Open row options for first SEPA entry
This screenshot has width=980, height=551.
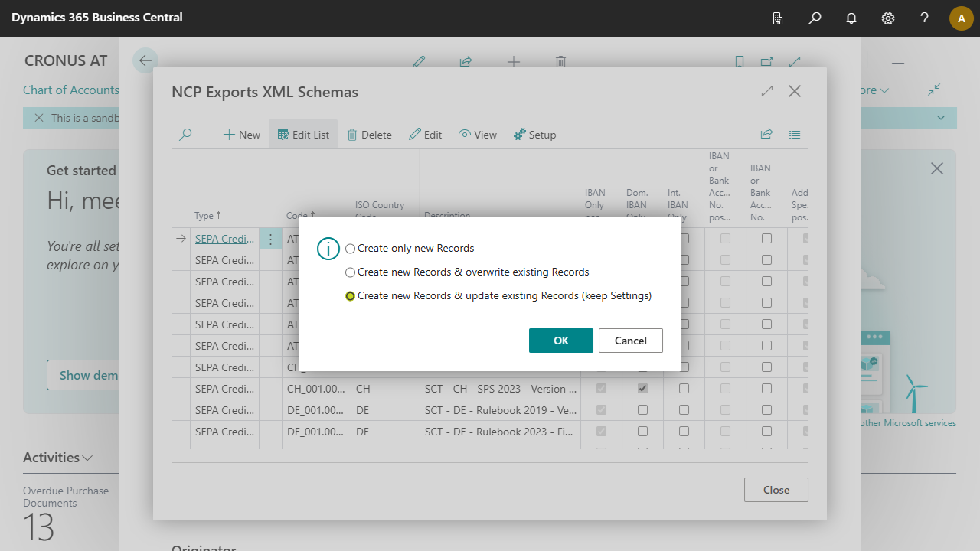[x=270, y=239]
